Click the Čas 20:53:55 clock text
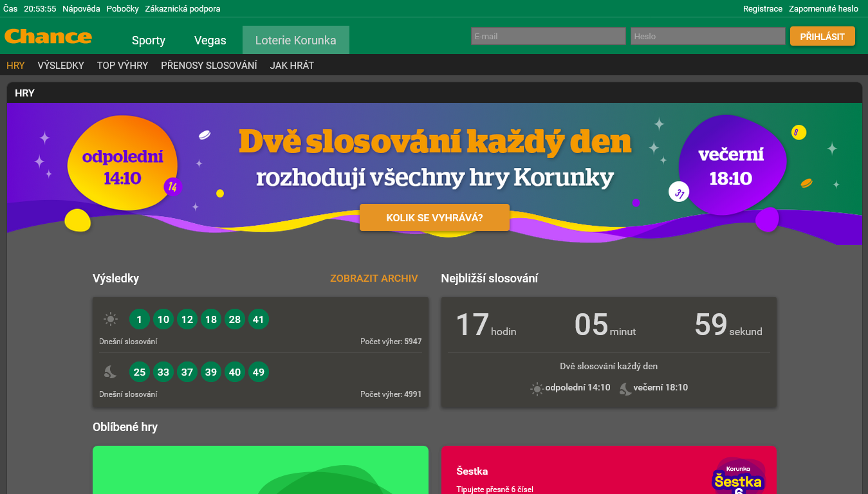The width and height of the screenshot is (868, 494). [x=30, y=9]
